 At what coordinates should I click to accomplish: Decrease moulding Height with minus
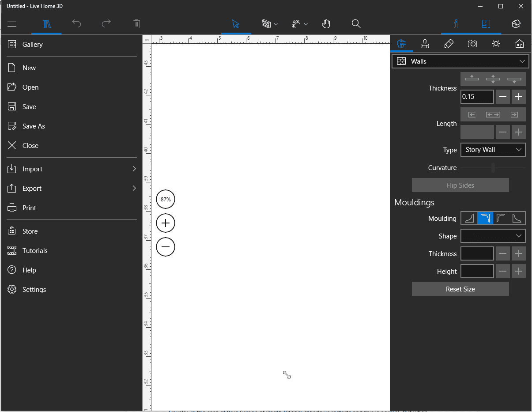click(503, 272)
